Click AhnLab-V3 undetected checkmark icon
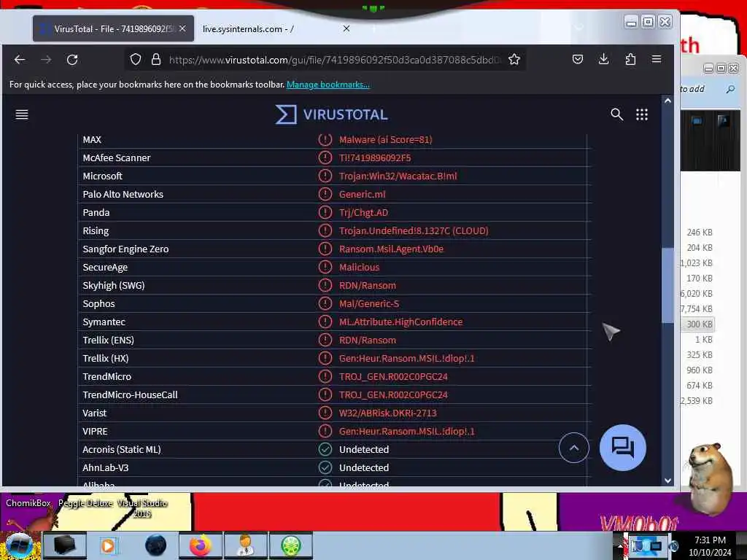Viewport: 747px width, 560px height. (325, 467)
